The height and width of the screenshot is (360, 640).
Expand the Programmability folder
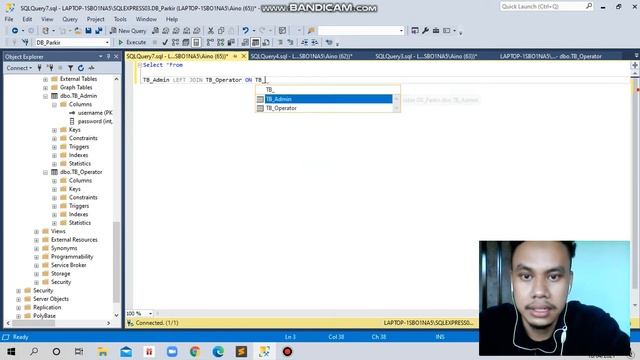pyautogui.click(x=36, y=257)
